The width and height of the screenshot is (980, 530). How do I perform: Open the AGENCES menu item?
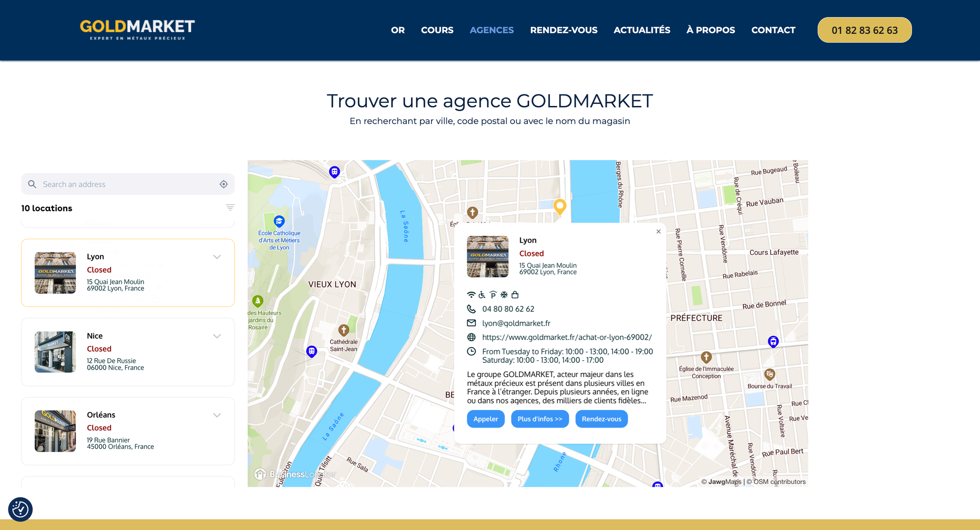[x=491, y=30]
